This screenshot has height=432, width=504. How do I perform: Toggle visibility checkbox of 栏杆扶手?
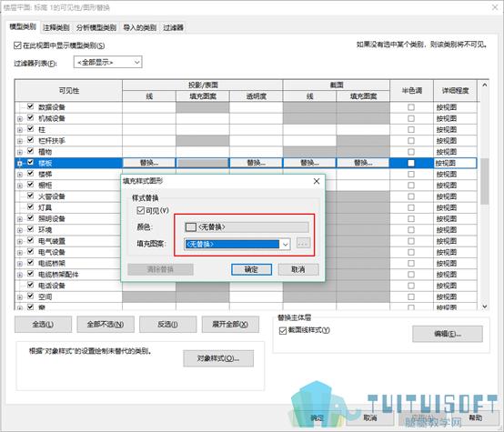[31, 140]
